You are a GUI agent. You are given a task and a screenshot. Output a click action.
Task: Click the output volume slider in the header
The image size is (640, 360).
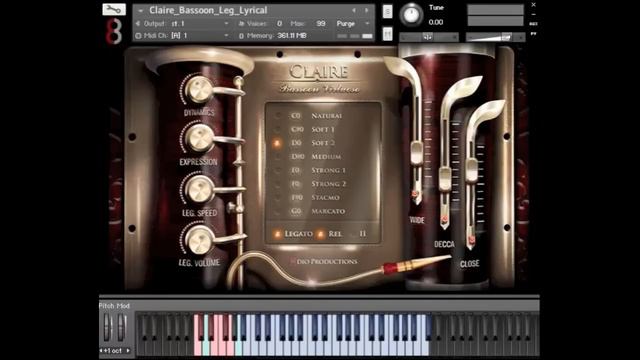tap(495, 37)
